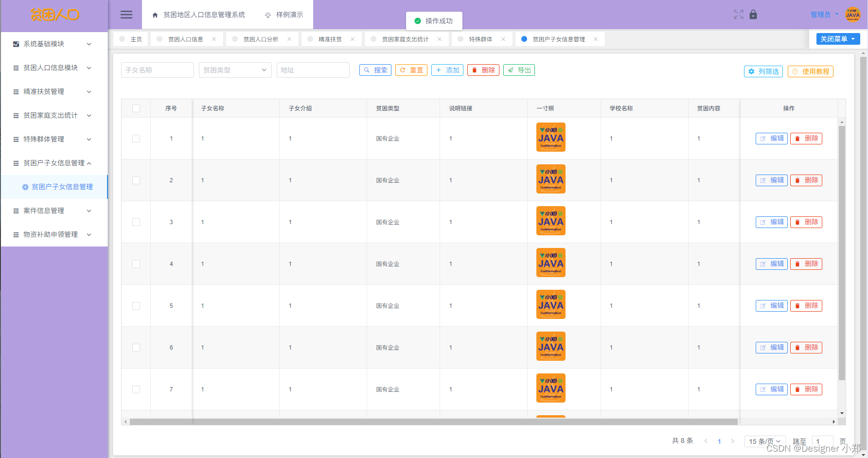Check the row 5 checkbox
868x458 pixels.
136,306
